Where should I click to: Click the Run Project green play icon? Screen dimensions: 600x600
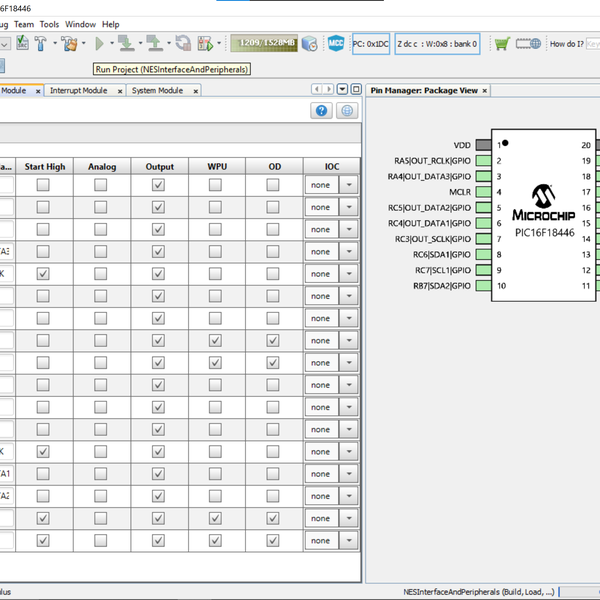99,44
